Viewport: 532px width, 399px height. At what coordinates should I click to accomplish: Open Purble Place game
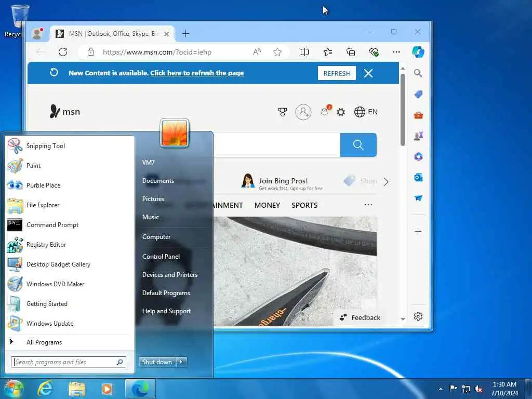pyautogui.click(x=70, y=185)
